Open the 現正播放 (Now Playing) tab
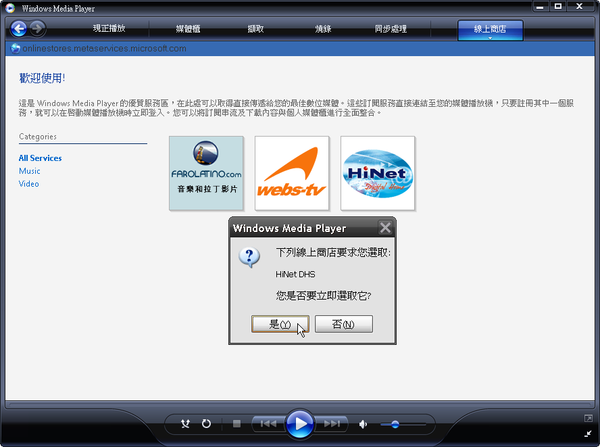Viewport: 600px width, 447px height. 109,28
